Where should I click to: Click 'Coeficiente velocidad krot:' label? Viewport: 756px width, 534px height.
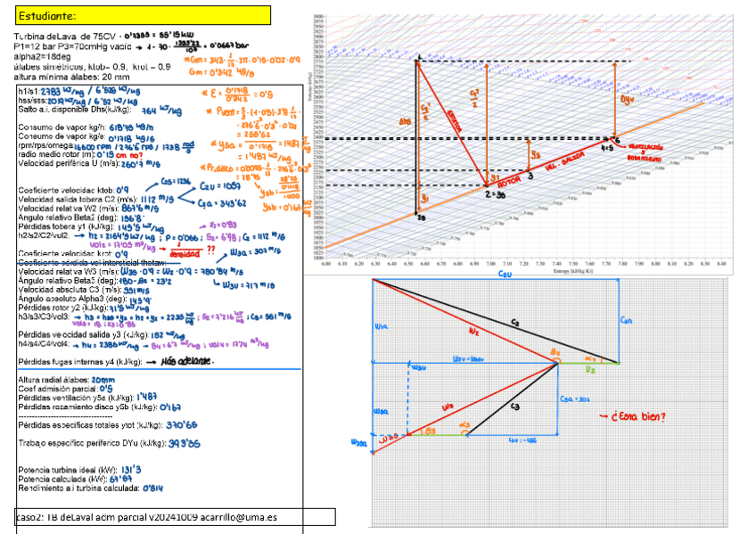[x=66, y=253]
